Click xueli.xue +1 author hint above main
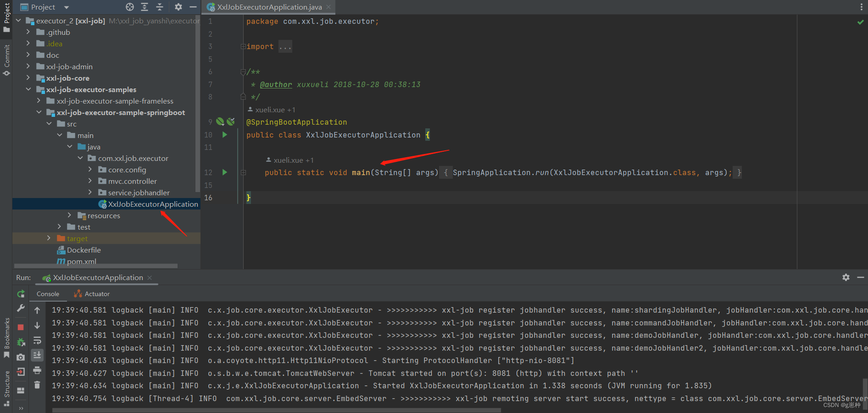868x413 pixels. pos(289,160)
